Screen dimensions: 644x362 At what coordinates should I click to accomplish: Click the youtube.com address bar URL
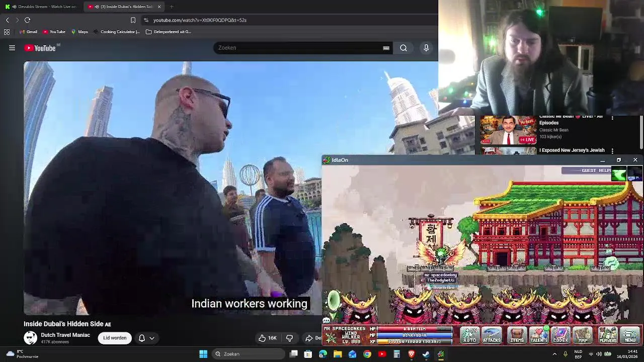[x=200, y=20]
